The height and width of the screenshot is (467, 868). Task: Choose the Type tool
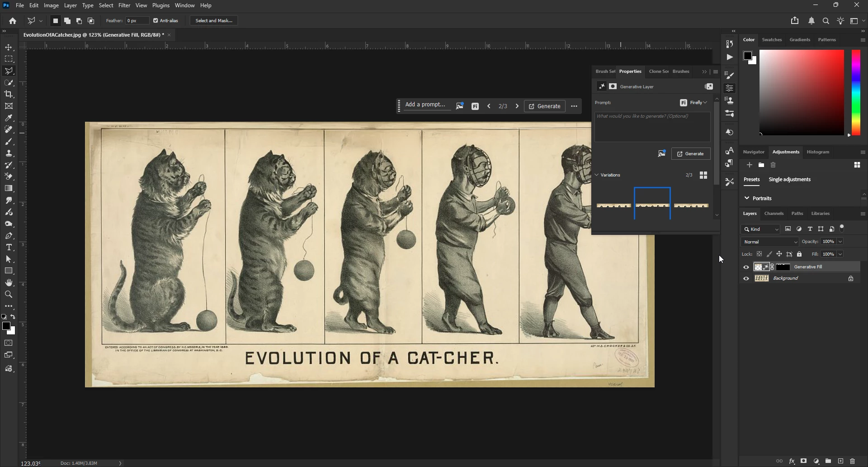[9, 248]
